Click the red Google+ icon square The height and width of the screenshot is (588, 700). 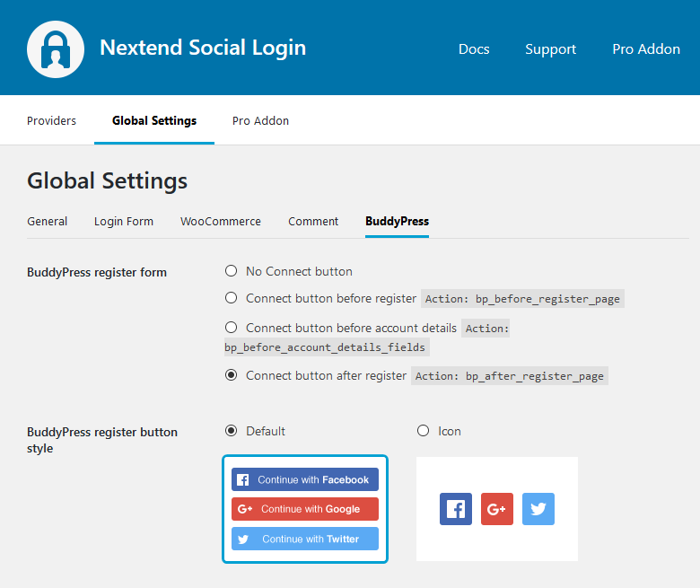pyautogui.click(x=497, y=509)
